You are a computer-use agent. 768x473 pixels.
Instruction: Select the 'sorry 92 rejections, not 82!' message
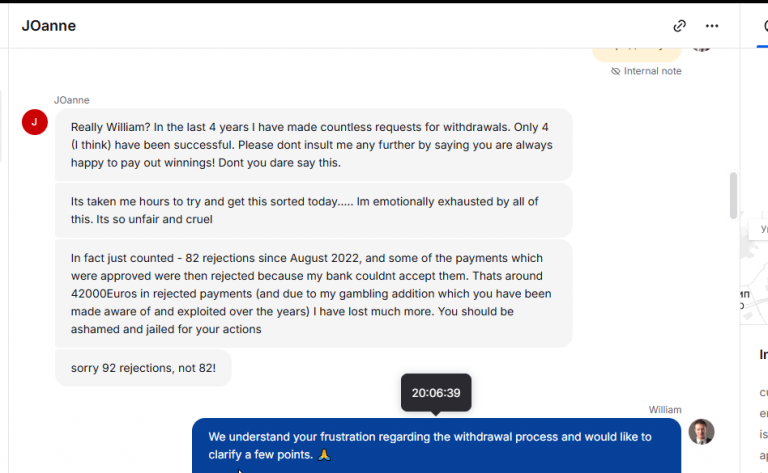point(143,368)
